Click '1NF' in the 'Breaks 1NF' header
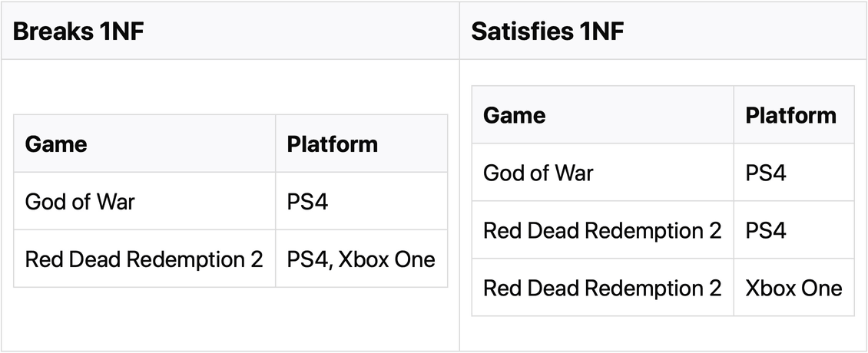Viewport: 868px width, 353px height. tap(122, 32)
